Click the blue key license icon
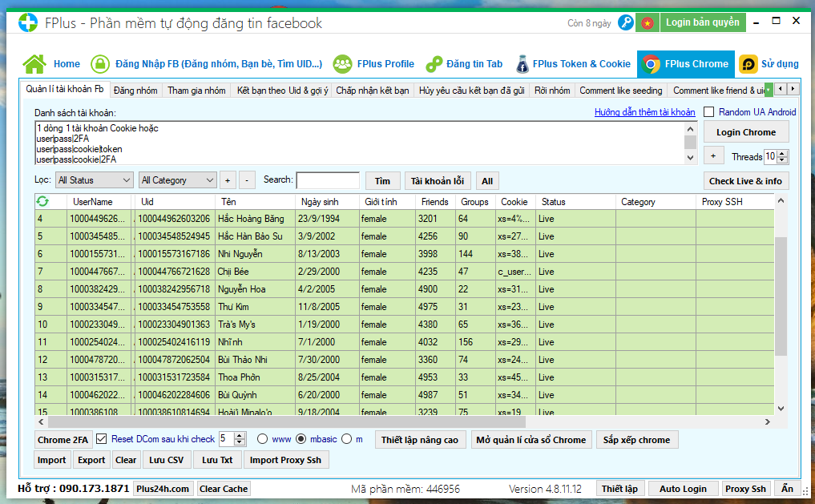This screenshot has width=815, height=504. (626, 23)
